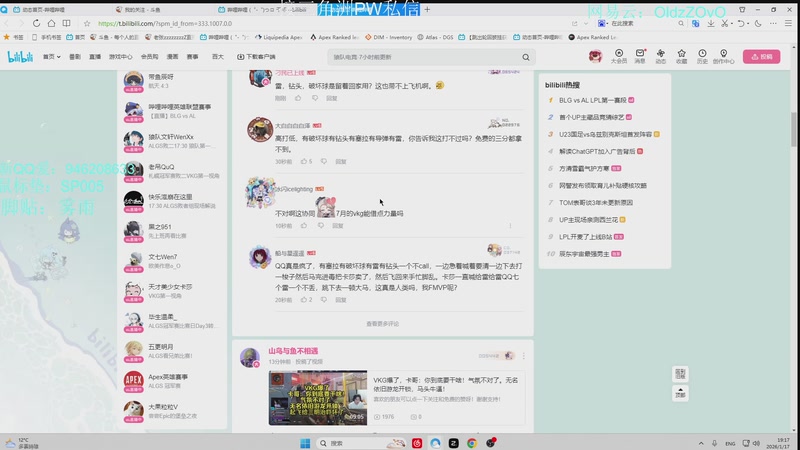The width and height of the screenshot is (800, 450).
Task: Click the pink 投稿 upload button
Action: (x=761, y=57)
